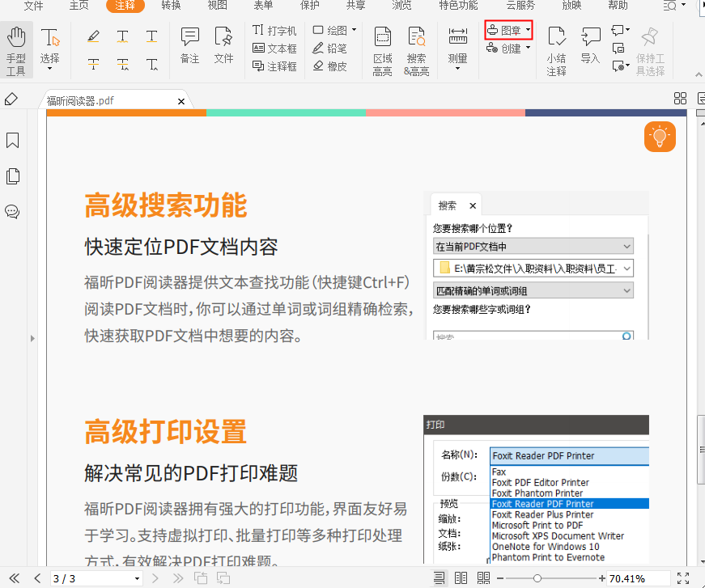Switch to the 视图 ribbon tab
This screenshot has width=705, height=588.
pyautogui.click(x=216, y=6)
